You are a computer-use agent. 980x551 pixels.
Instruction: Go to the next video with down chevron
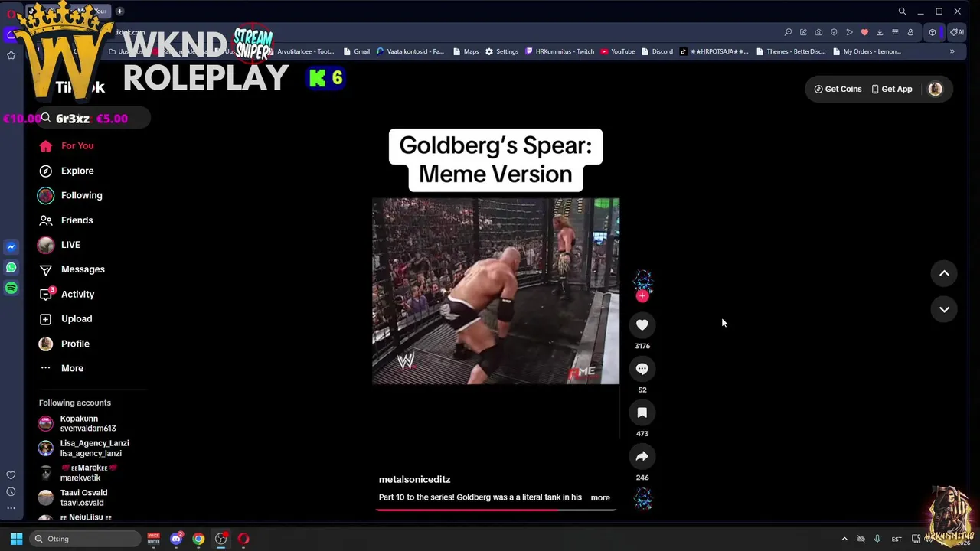coord(944,309)
